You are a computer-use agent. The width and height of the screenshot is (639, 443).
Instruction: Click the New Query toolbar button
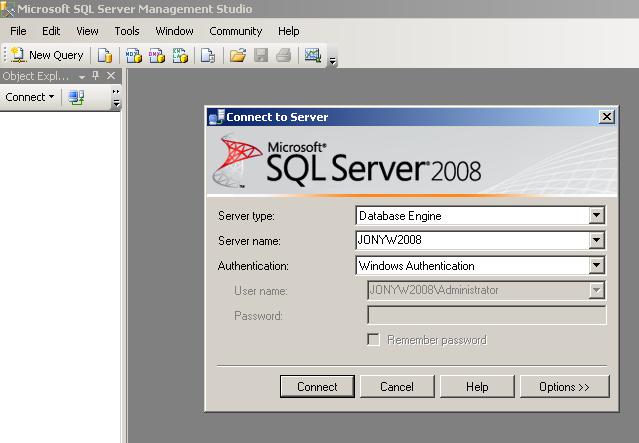46,55
